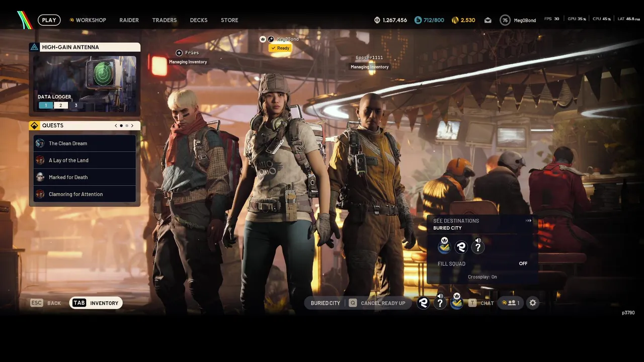Click the yellow Quests diamond icon
Screen dimensions: 644x362
(34, 126)
